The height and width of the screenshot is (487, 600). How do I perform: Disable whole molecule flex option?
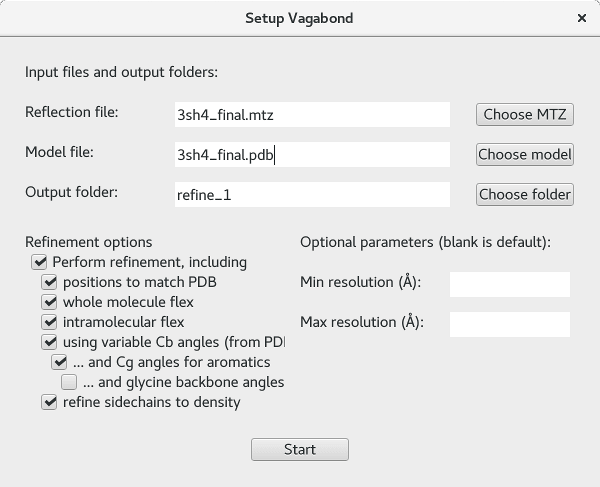pyautogui.click(x=49, y=302)
